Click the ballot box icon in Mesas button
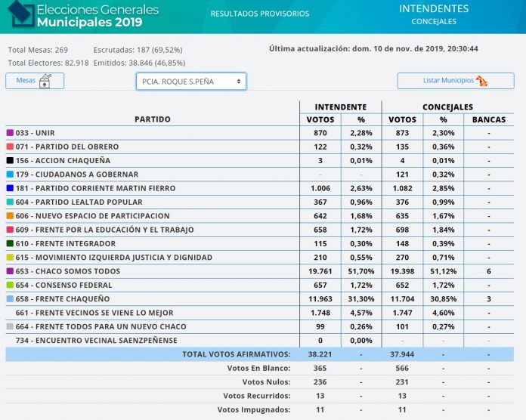 pyautogui.click(x=45, y=81)
